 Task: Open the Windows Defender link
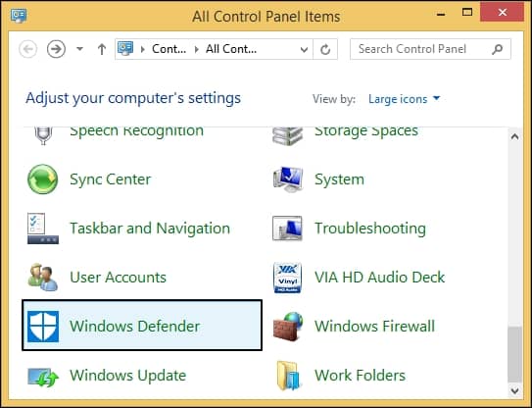pos(134,327)
